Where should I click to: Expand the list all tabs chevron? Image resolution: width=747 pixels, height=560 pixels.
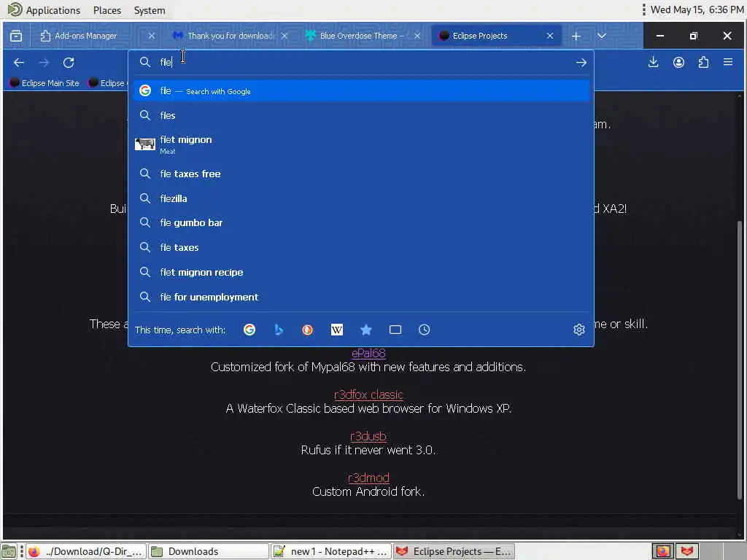[602, 36]
